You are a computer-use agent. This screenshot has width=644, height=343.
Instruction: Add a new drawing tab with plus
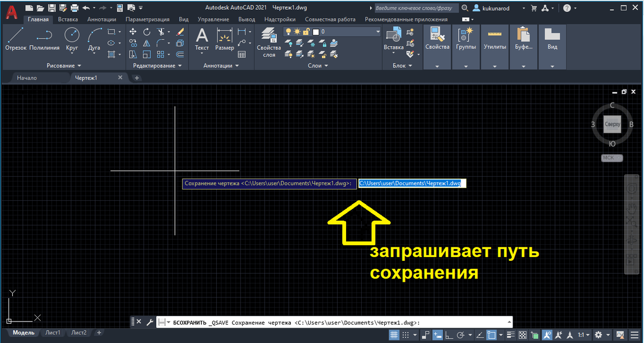[x=136, y=78]
